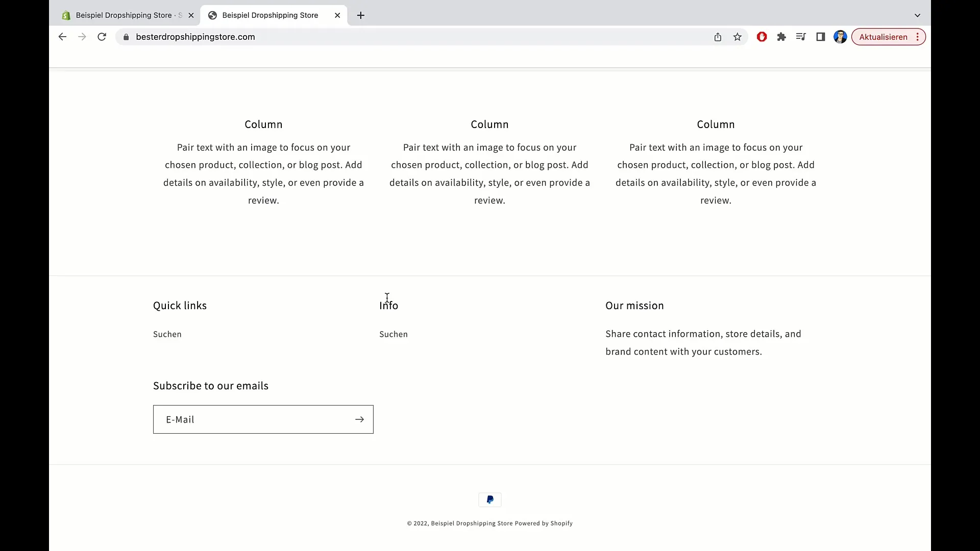Switch to Shopify admin tab
Screen dimensions: 980x551
[x=128, y=15]
